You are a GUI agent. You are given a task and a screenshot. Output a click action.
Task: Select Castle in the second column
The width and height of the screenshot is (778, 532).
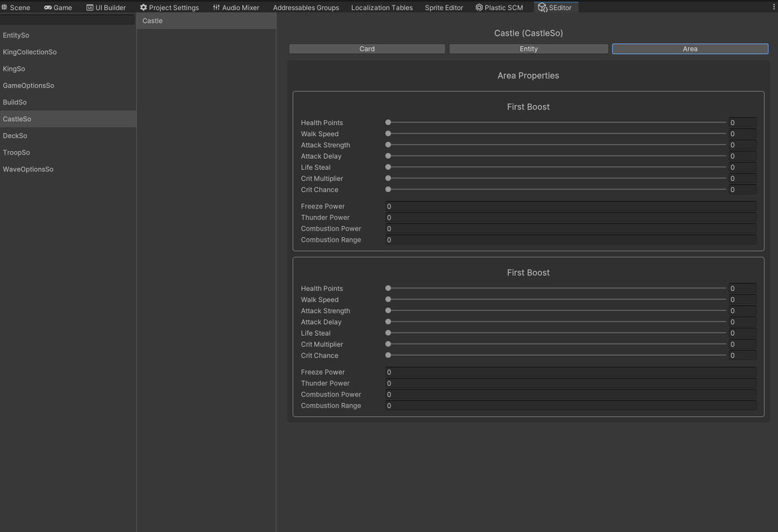pyautogui.click(x=152, y=20)
